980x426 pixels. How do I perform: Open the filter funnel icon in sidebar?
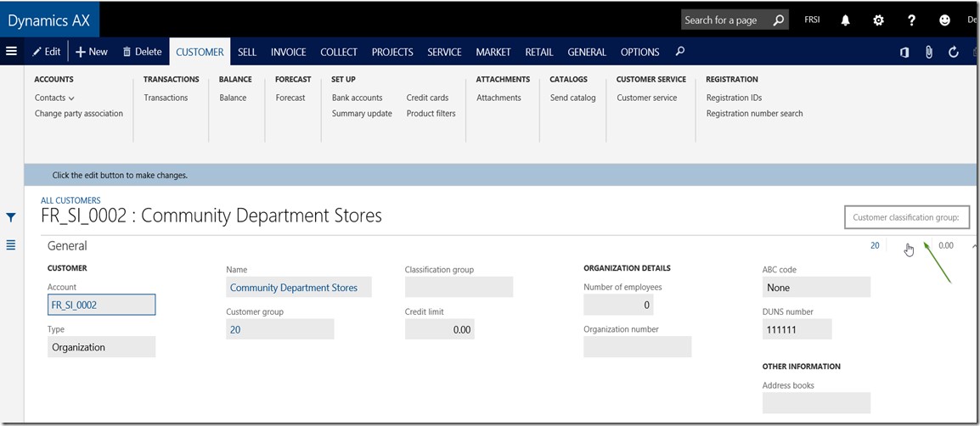coord(11,218)
